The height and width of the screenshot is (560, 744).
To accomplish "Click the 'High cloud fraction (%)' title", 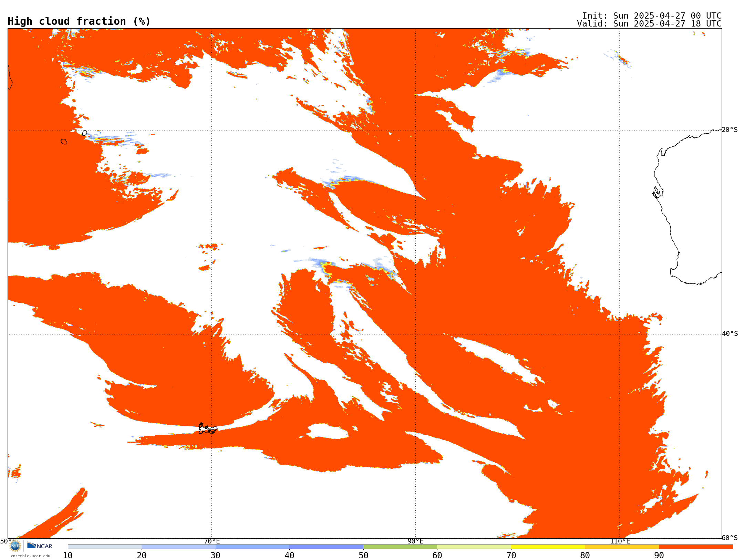I will pos(79,21).
